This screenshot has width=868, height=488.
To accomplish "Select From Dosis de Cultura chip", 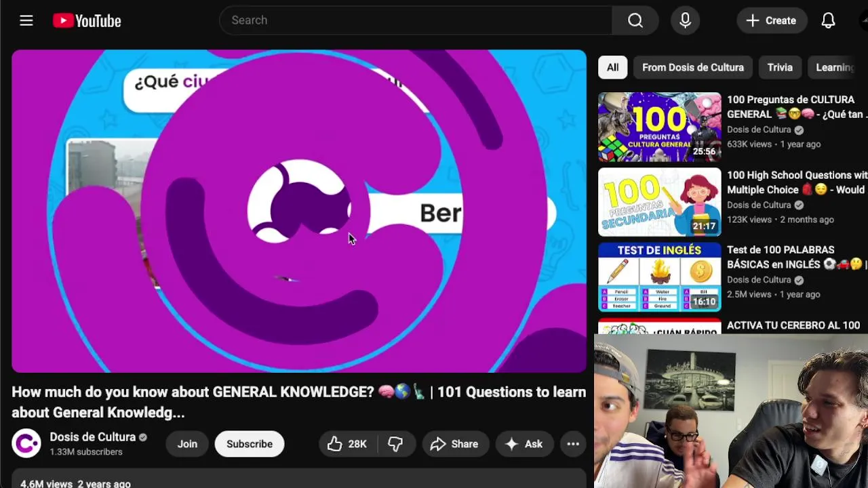I will point(693,67).
